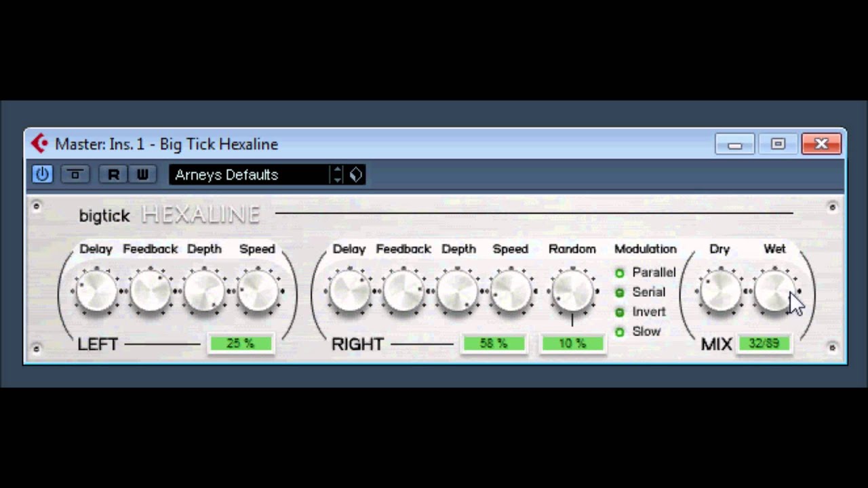Toggle the Parallel modulation LED
Image resolution: width=868 pixels, height=488 pixels.
(x=619, y=272)
